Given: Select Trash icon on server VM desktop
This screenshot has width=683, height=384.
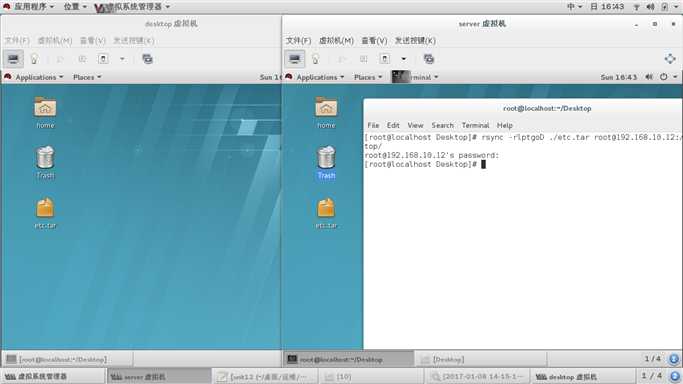Looking at the screenshot, I should pyautogui.click(x=326, y=158).
